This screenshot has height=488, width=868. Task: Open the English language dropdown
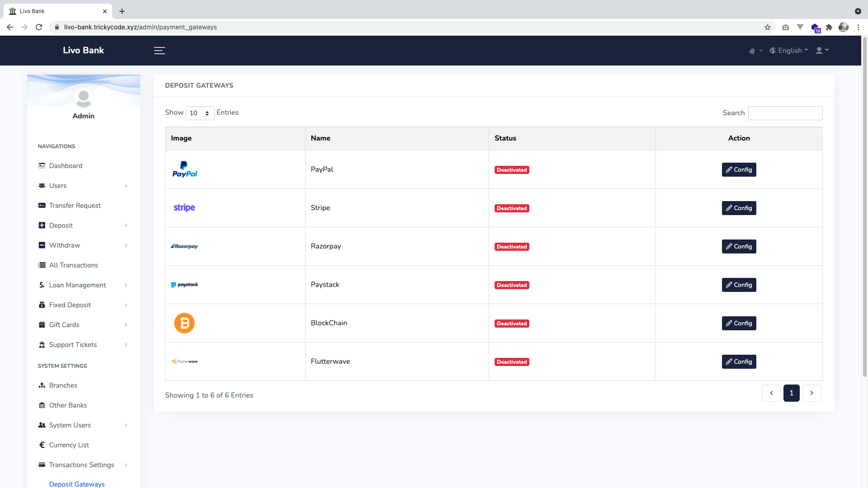coord(789,51)
